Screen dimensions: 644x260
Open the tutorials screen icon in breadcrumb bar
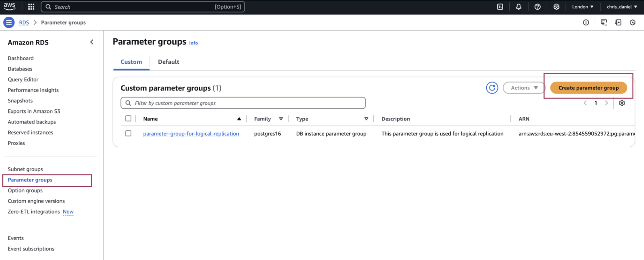click(x=604, y=22)
